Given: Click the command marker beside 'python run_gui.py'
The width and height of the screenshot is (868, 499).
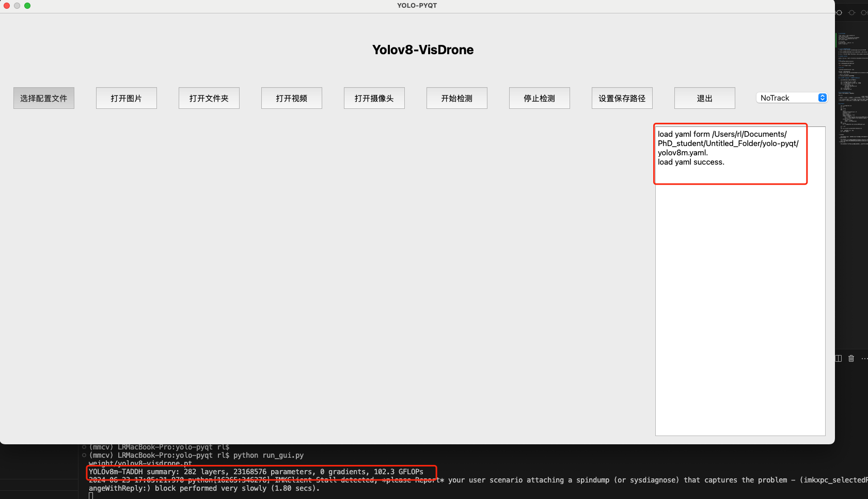Looking at the screenshot, I should (x=84, y=455).
